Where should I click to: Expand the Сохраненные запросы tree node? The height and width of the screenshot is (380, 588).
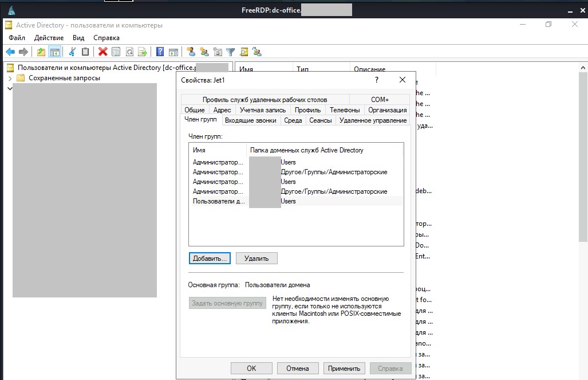point(10,78)
